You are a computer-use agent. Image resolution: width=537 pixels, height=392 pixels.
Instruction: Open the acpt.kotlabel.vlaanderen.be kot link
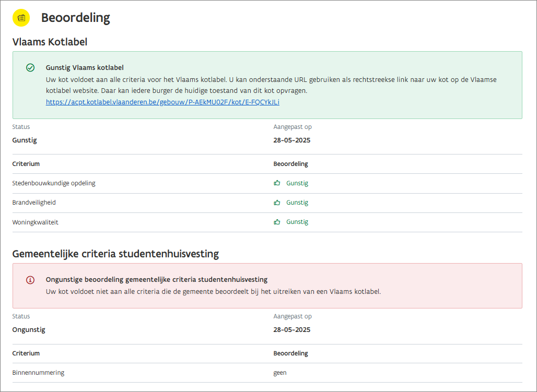coord(162,102)
